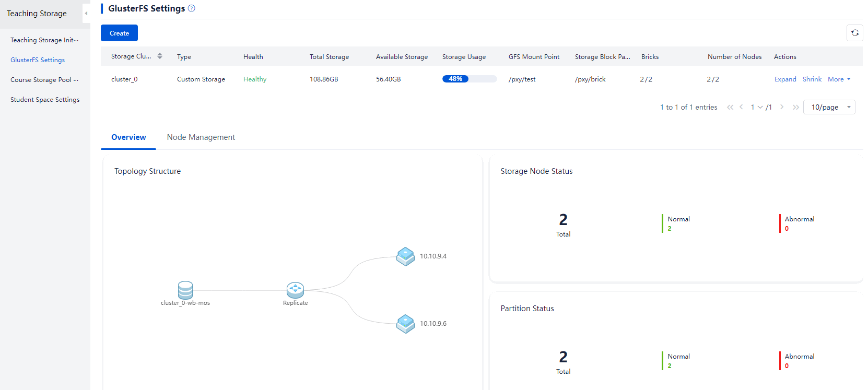
Task: Switch to the Overview tab
Action: (x=128, y=137)
